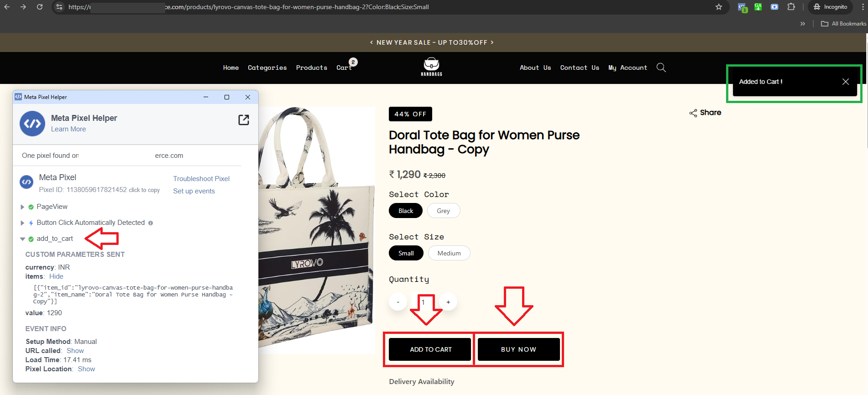Show previous announcement in sale banner
868x395 pixels.
click(x=371, y=42)
